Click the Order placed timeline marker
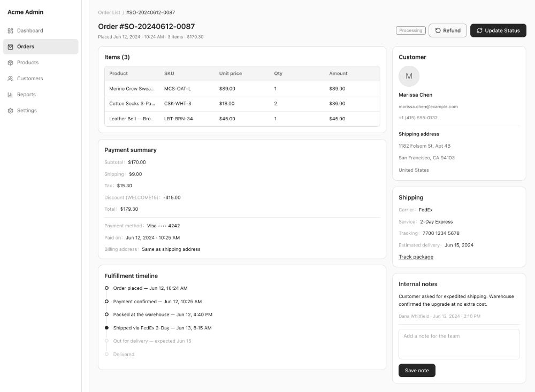This screenshot has width=535, height=392. coord(107,288)
